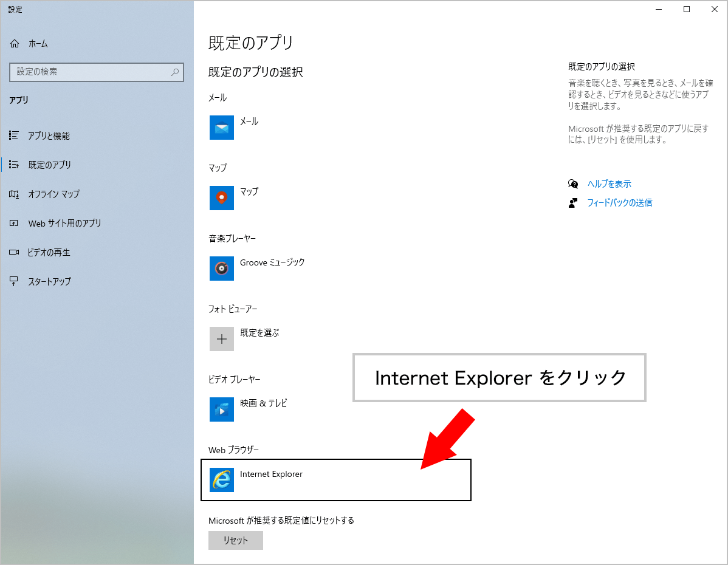Choose default mail app メール
Screen dimensions: 728x565
249,122
